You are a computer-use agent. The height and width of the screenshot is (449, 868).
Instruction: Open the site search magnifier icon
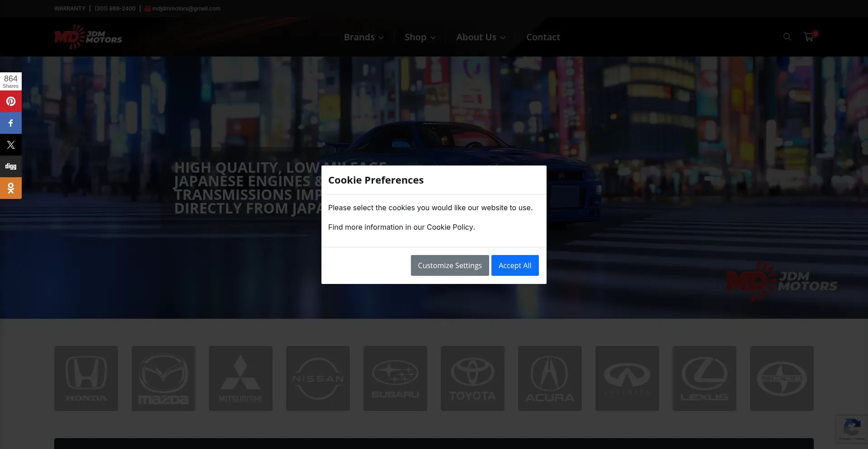787,37
